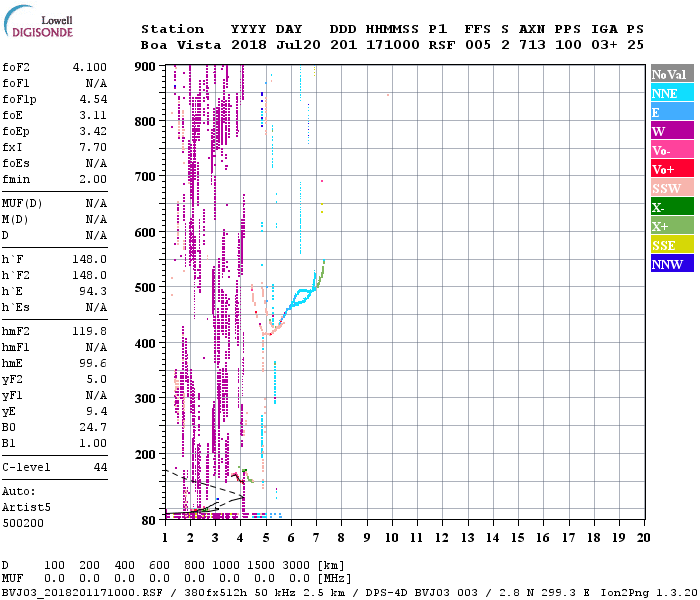
Task: Click the 80 km height axis label
Action: tap(149, 520)
